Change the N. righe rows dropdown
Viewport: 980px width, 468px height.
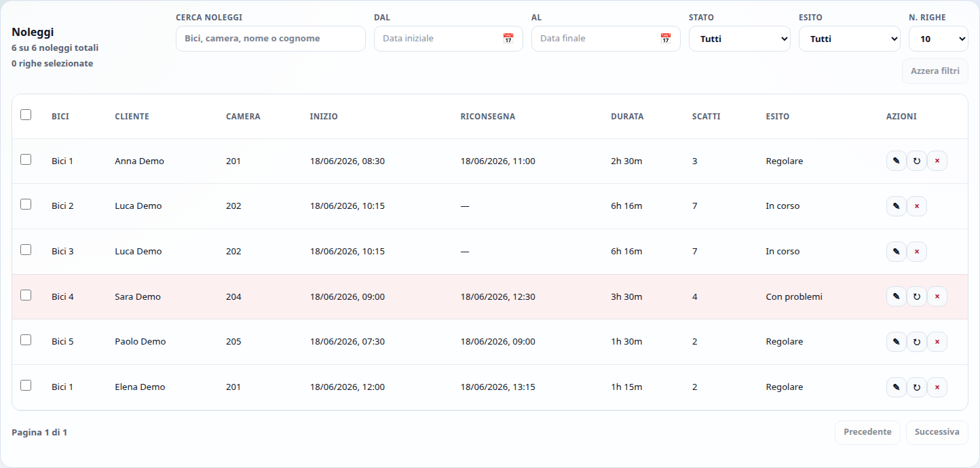click(939, 39)
